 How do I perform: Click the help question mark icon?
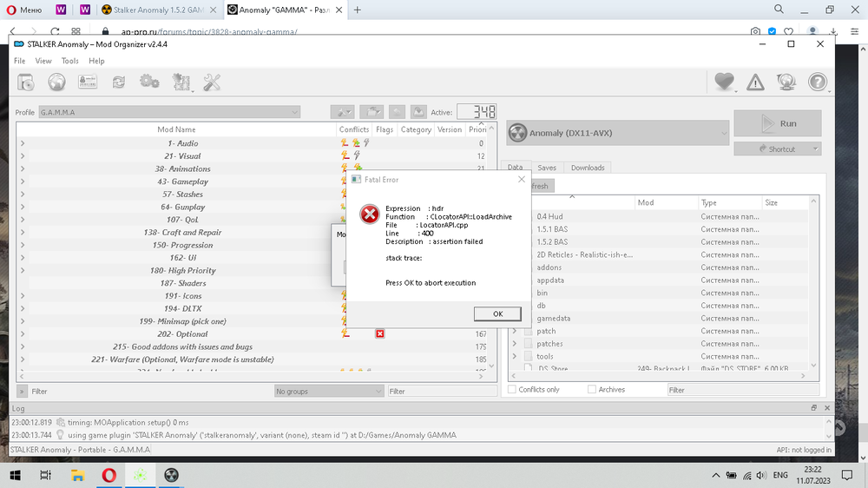817,82
